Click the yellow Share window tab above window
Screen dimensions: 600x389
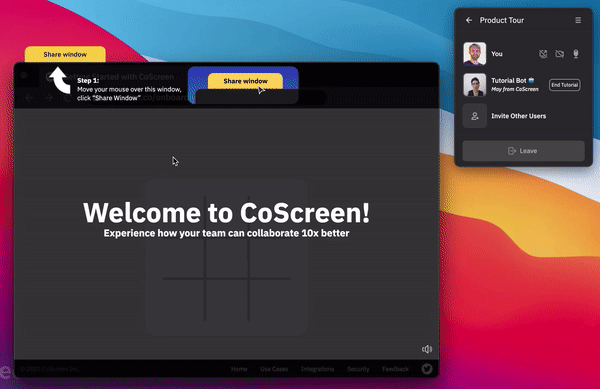click(65, 54)
